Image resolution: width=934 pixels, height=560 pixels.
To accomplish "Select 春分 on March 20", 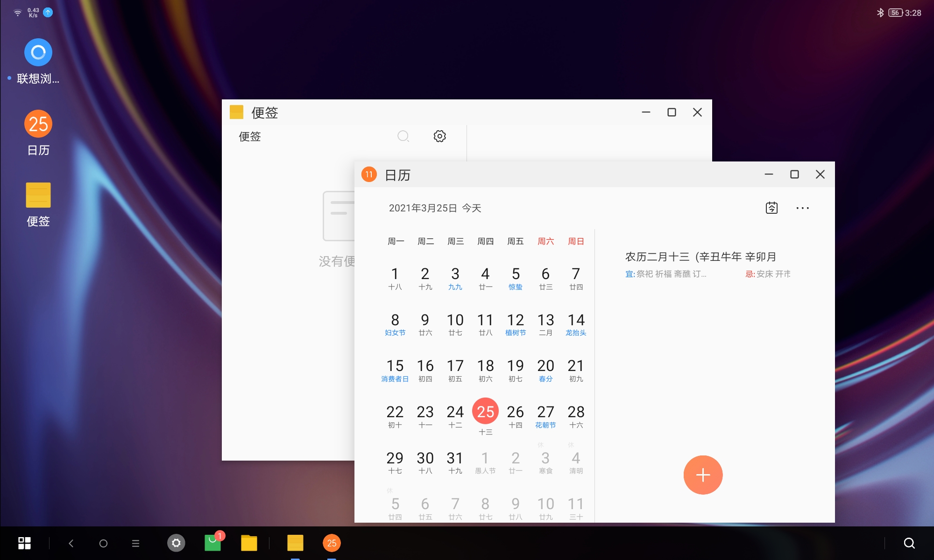I will (x=545, y=370).
